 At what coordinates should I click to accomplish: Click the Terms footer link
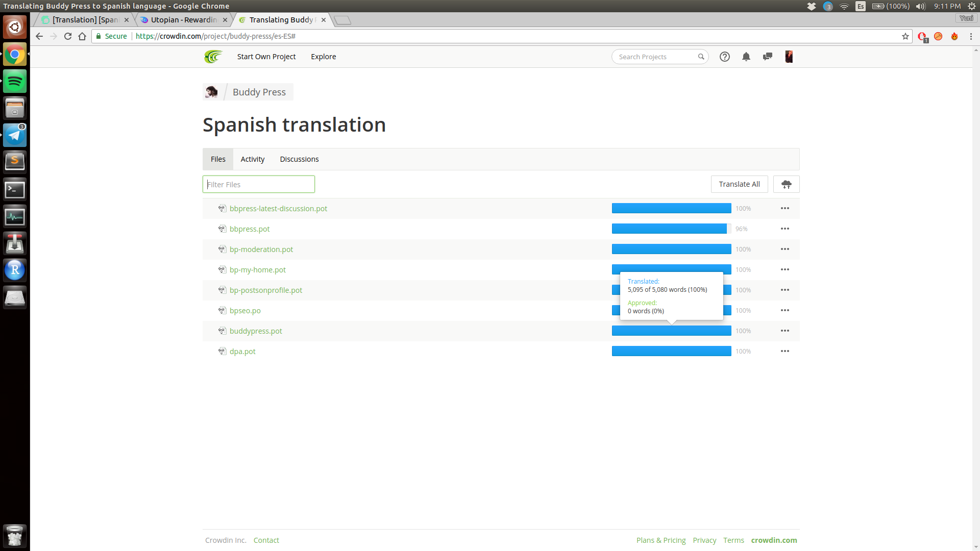733,540
